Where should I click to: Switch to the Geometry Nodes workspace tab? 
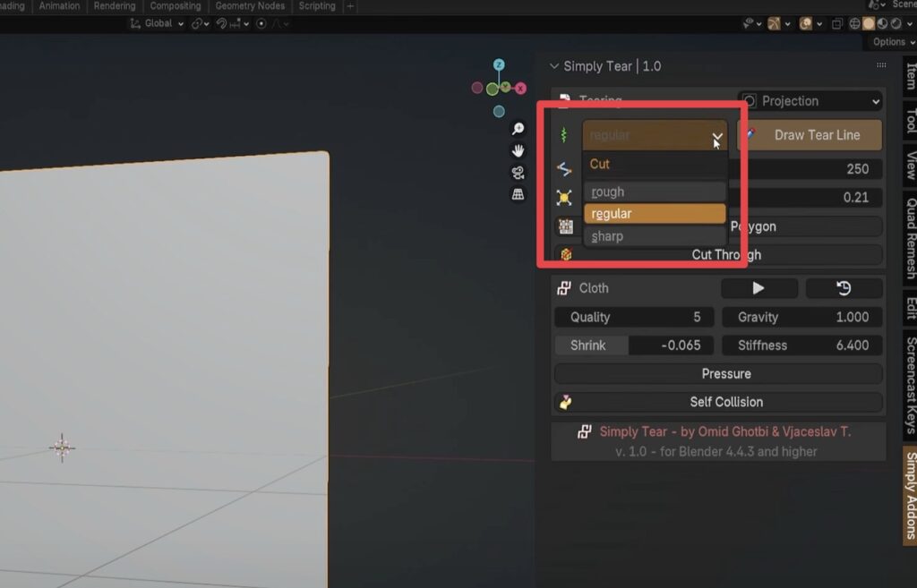(x=250, y=6)
